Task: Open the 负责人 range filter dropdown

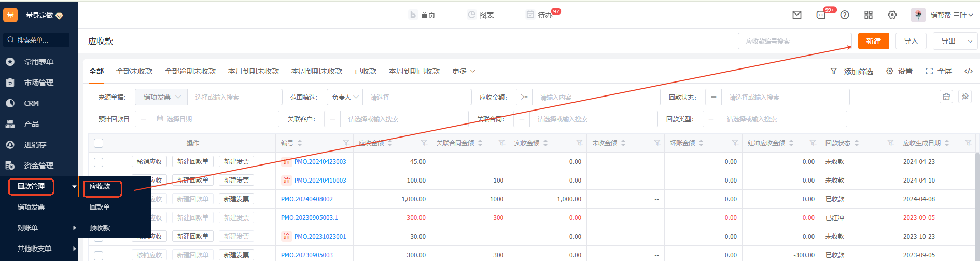Action: [x=345, y=97]
